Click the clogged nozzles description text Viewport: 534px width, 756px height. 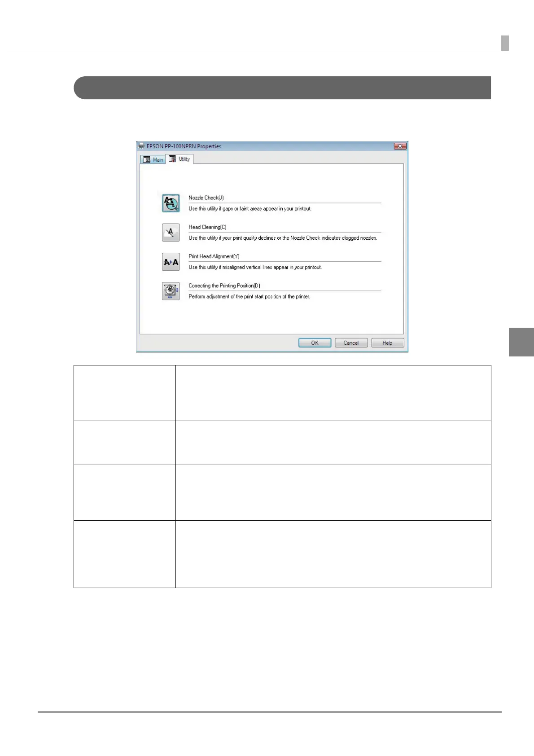pyautogui.click(x=283, y=238)
